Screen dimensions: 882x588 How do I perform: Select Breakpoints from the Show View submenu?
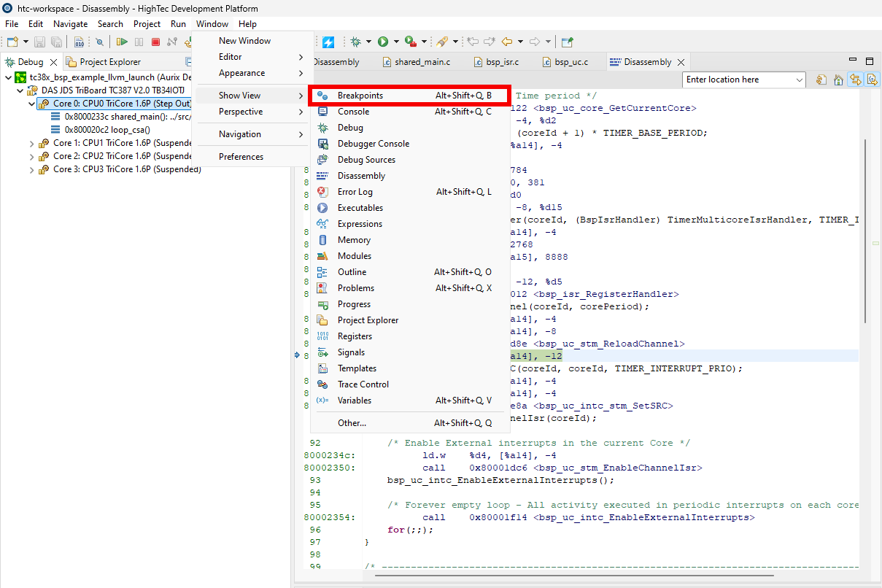pos(360,96)
